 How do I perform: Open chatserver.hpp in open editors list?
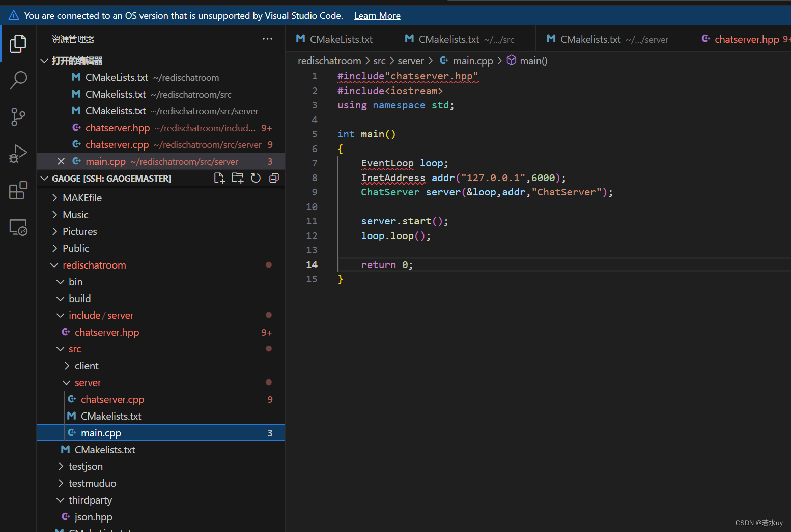[161, 128]
